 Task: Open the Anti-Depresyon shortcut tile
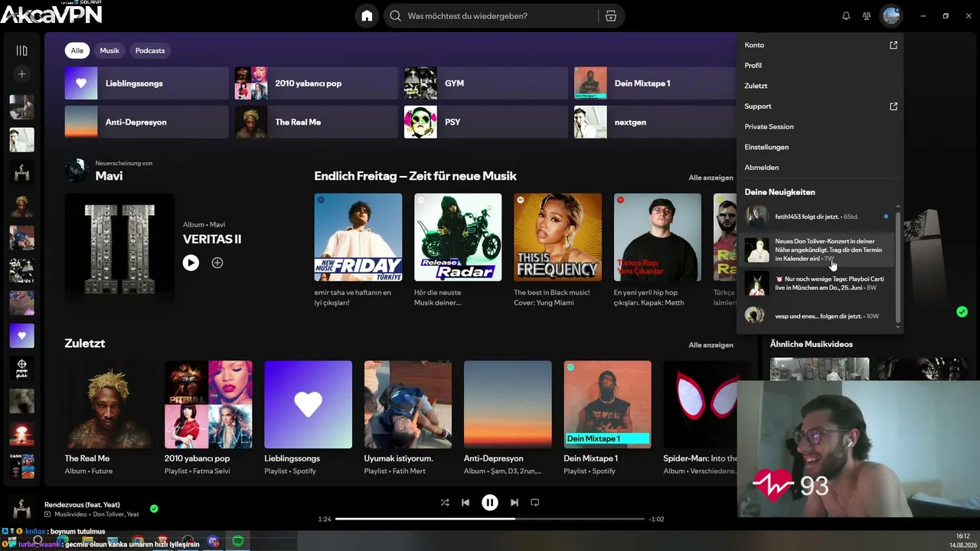click(146, 122)
